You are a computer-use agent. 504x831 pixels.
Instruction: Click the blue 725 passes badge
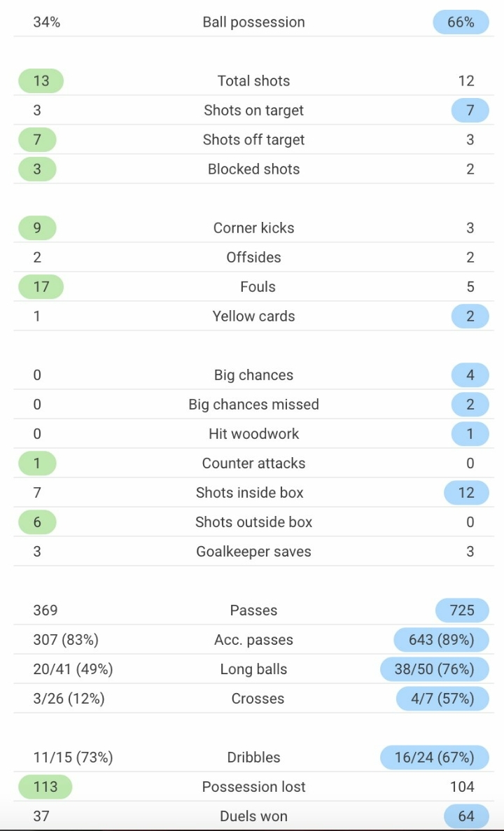[462, 610]
